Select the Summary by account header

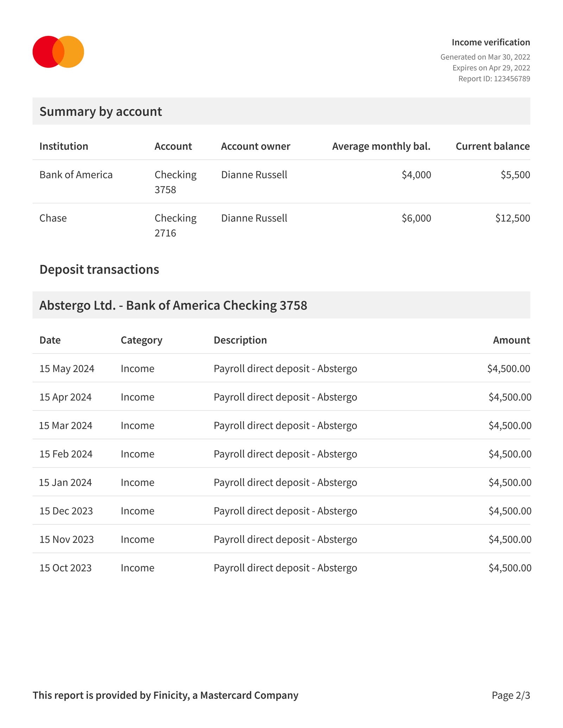coord(101,111)
